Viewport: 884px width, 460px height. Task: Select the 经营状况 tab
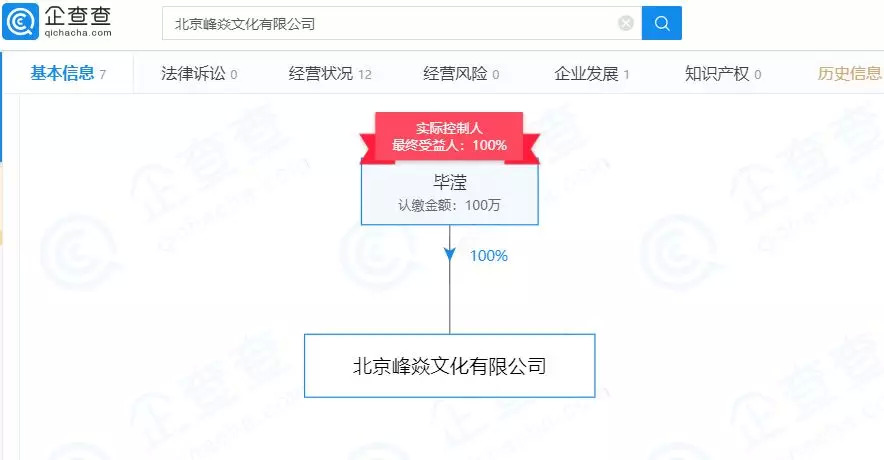click(x=321, y=73)
